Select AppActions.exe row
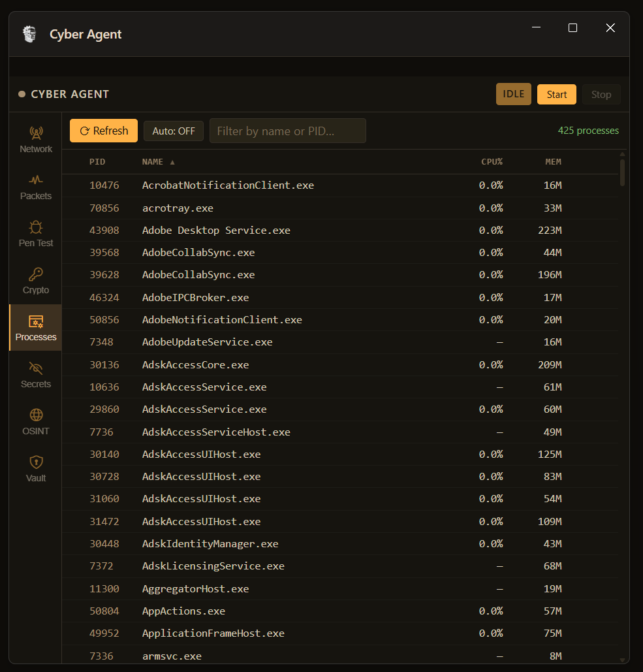 (340, 611)
